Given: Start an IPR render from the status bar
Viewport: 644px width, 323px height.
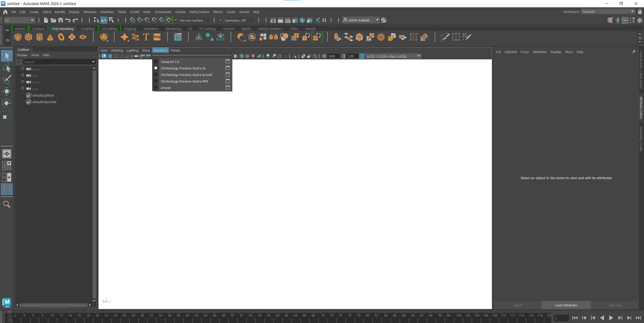Looking at the screenshot, I should click(x=288, y=20).
